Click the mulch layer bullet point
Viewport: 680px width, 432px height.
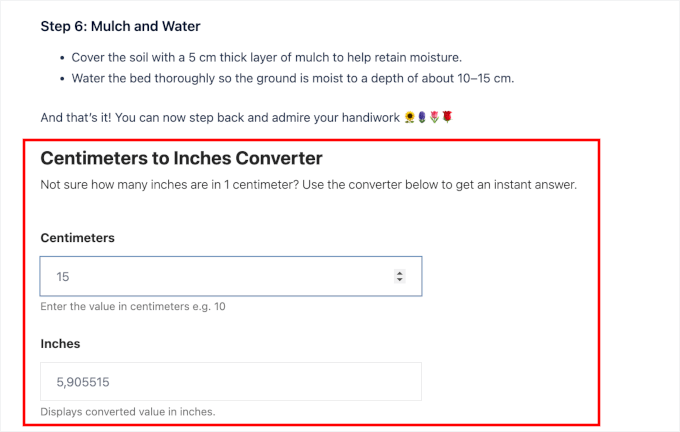point(266,57)
